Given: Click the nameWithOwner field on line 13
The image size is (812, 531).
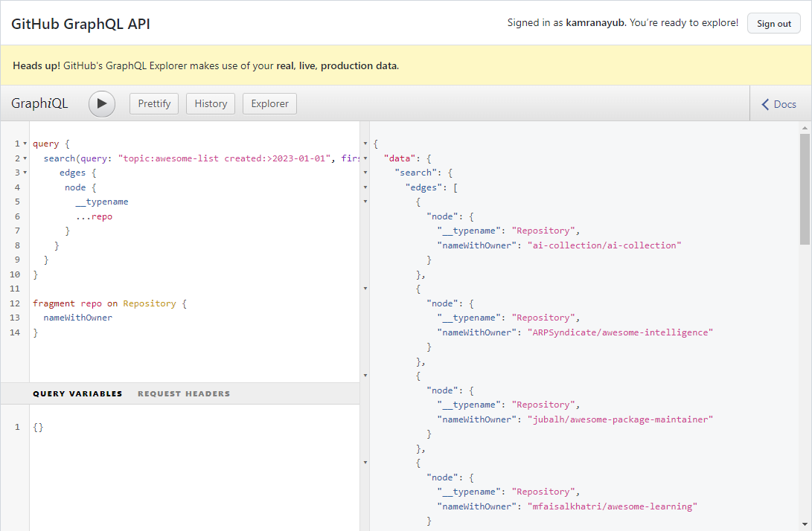Looking at the screenshot, I should (x=77, y=318).
